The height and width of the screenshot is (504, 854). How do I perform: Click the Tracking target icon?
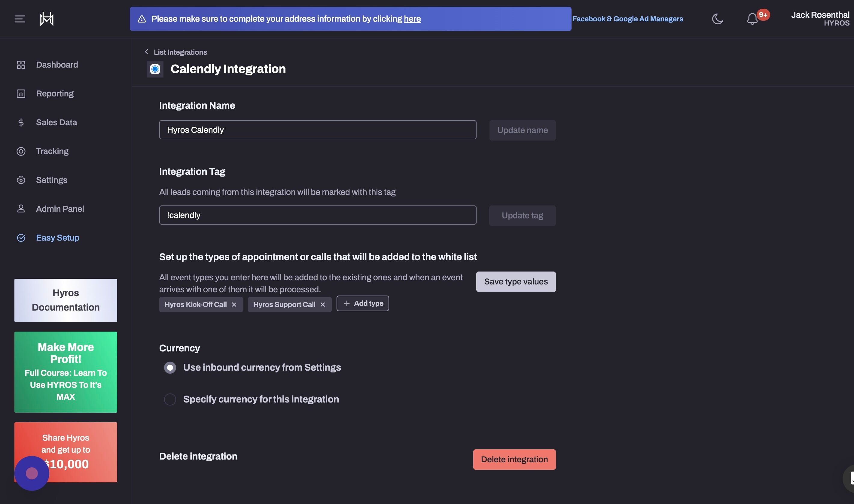coord(21,151)
